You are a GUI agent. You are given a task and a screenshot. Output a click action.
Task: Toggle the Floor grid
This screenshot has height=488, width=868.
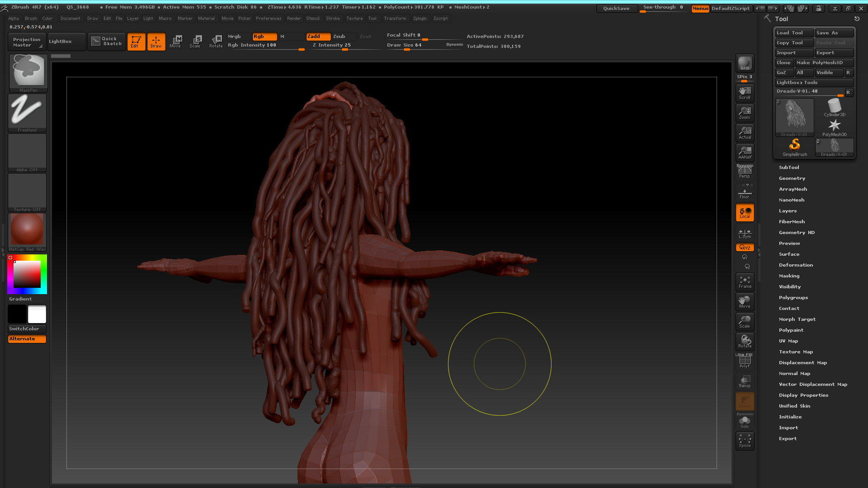(745, 192)
